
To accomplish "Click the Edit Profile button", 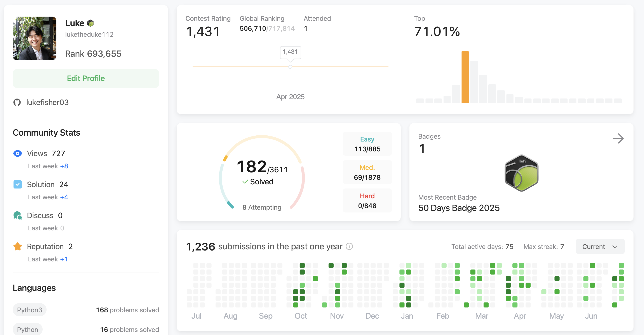I will coord(86,78).
